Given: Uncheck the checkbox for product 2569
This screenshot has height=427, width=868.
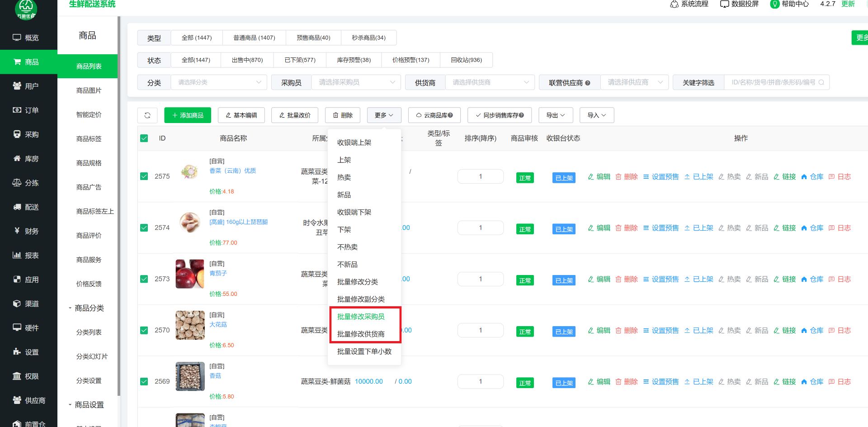Looking at the screenshot, I should [144, 381].
